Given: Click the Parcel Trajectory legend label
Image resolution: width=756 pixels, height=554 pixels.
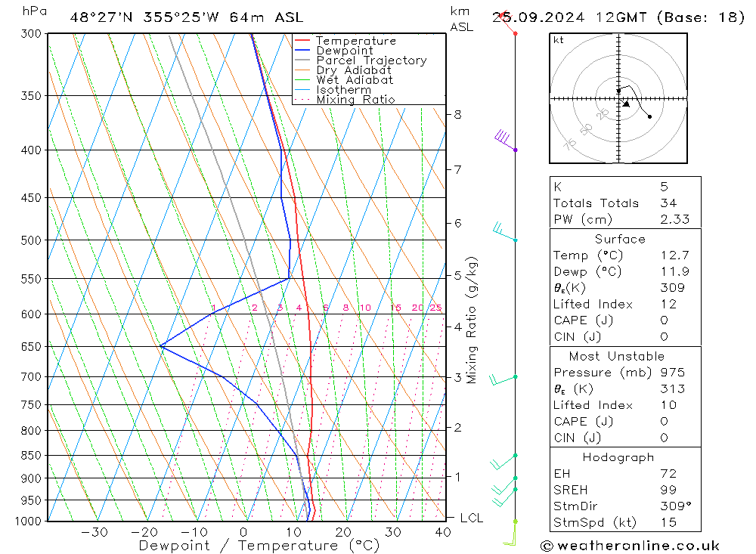Looking at the screenshot, I should [x=372, y=60].
